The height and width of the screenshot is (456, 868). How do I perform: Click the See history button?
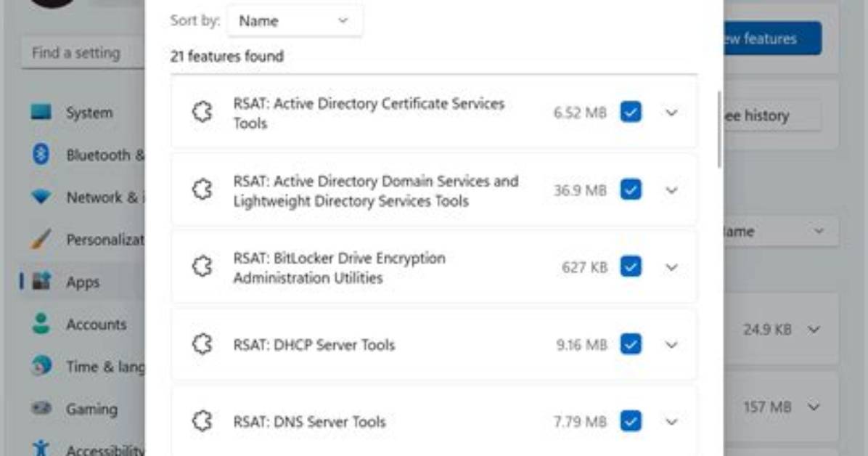(x=772, y=115)
